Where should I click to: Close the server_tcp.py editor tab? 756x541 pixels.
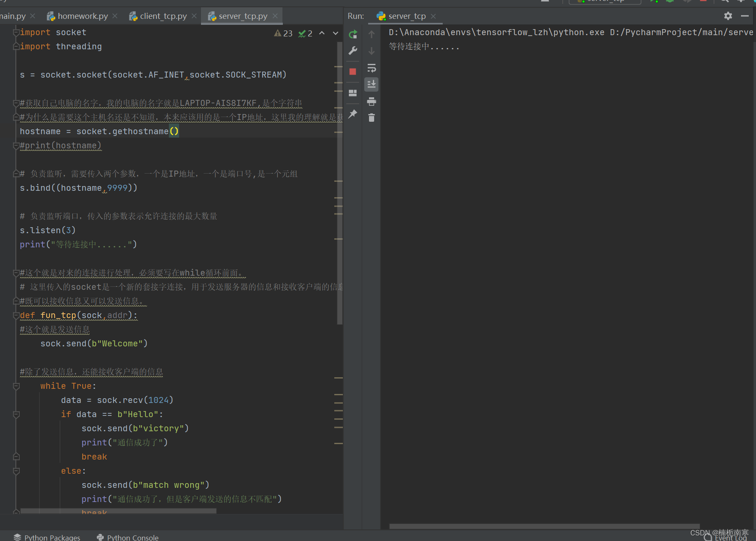coord(275,16)
